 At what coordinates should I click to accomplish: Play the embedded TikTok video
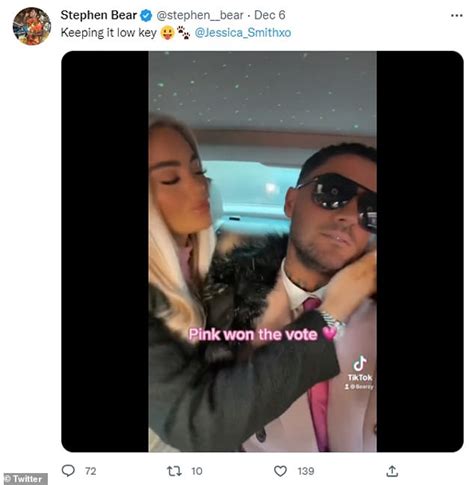(x=262, y=251)
